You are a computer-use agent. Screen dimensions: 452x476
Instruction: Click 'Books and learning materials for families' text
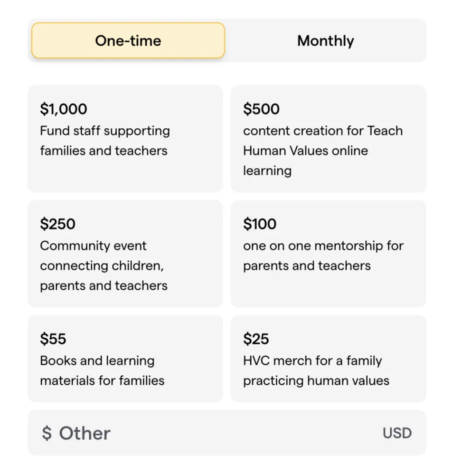(102, 371)
